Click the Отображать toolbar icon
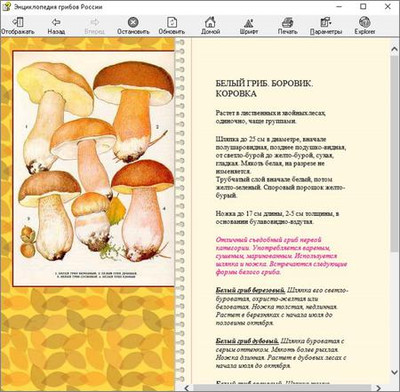Image resolution: width=400 pixels, height=392 pixels. tap(18, 22)
